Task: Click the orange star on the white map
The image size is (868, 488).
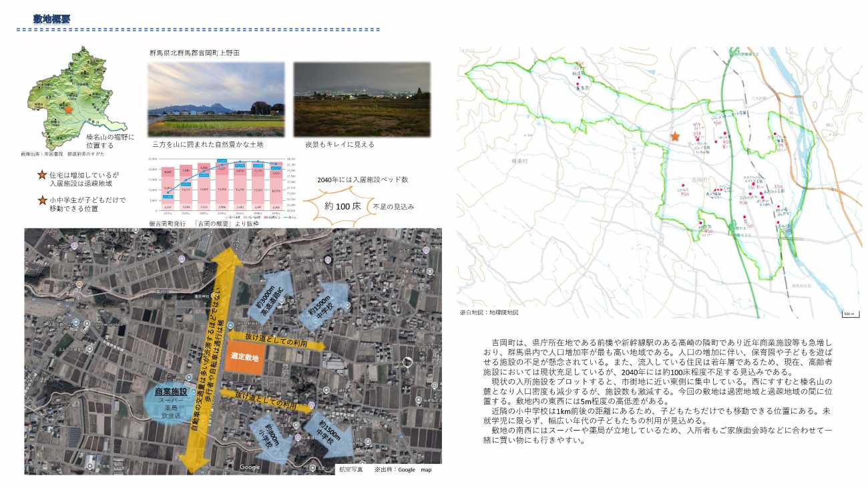Action: coord(675,136)
